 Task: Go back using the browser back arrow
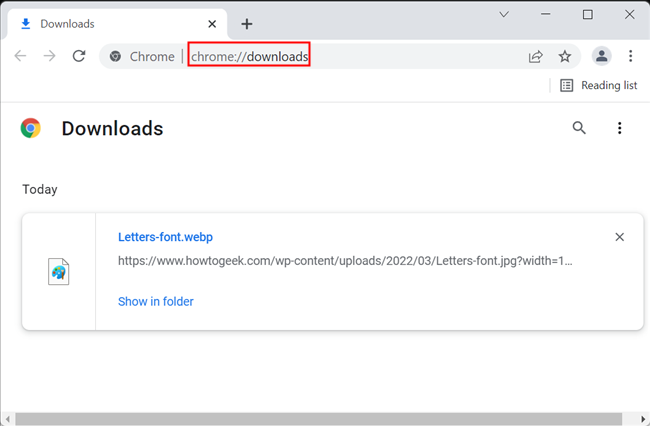(20, 56)
